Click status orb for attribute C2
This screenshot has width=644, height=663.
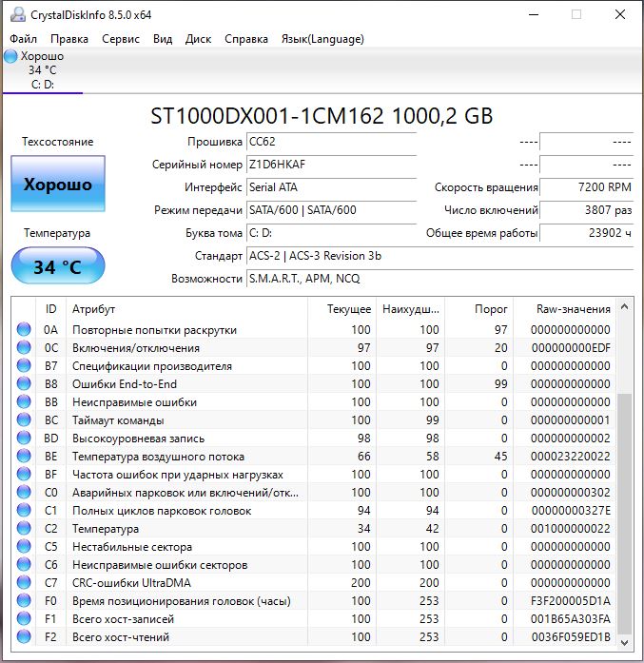(x=24, y=529)
